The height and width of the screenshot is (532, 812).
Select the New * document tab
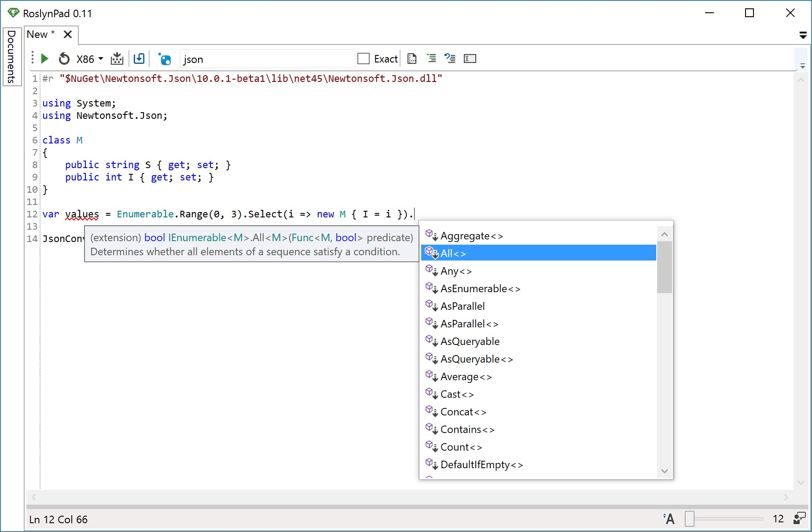click(40, 34)
